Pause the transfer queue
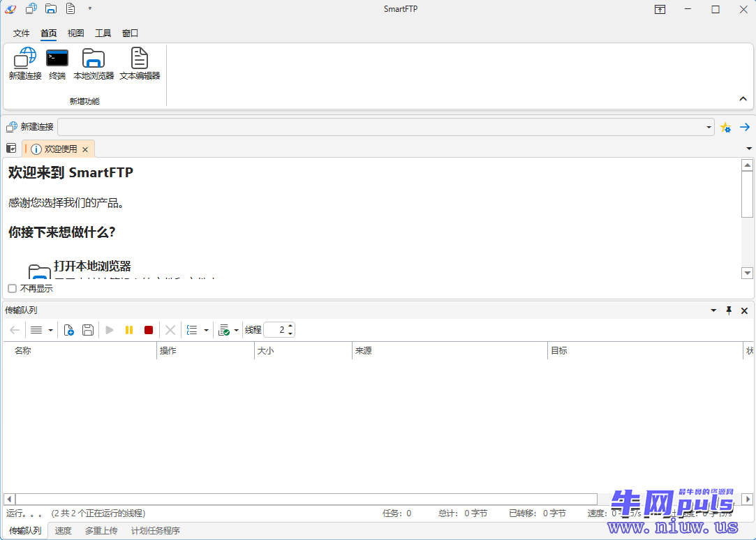The width and height of the screenshot is (756, 540). coord(128,330)
